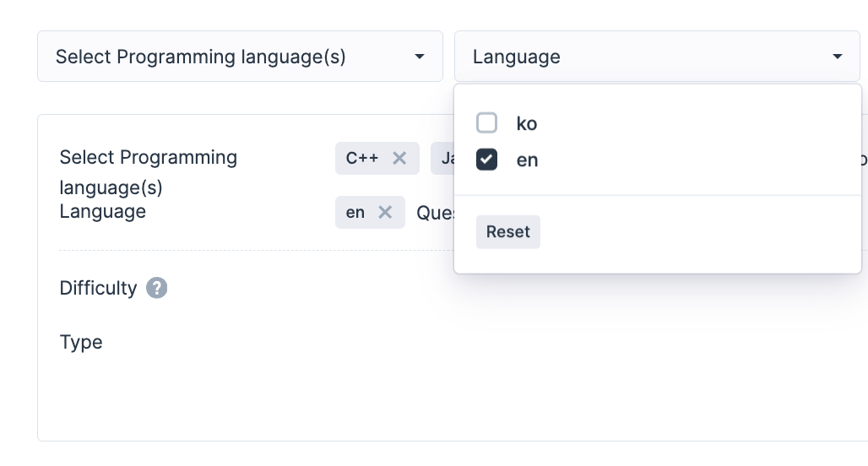Click the Difficulty help question mark icon
The height and width of the screenshot is (466, 868).
(156, 288)
